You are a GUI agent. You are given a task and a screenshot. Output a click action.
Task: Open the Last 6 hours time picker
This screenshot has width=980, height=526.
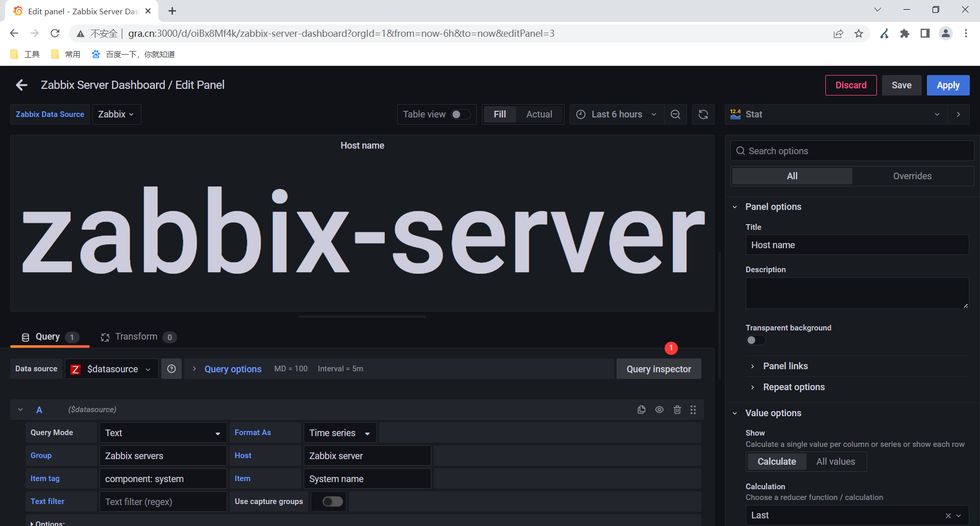pyautogui.click(x=617, y=114)
